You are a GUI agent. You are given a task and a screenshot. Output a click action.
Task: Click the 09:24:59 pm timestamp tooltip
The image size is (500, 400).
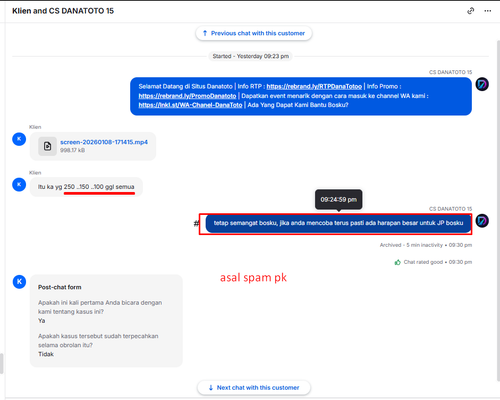coord(339,199)
